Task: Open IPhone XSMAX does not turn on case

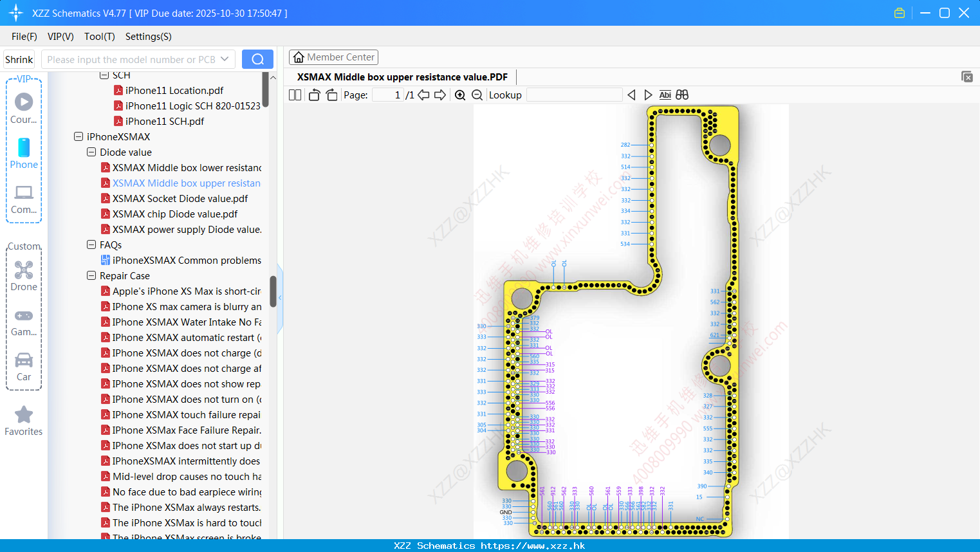Action: (x=181, y=400)
